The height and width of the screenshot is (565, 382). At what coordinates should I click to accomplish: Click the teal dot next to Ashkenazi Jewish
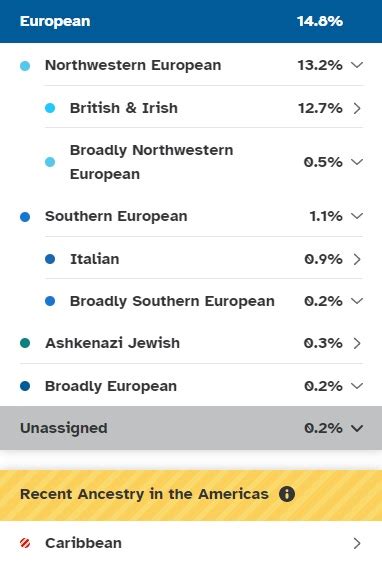point(25,343)
